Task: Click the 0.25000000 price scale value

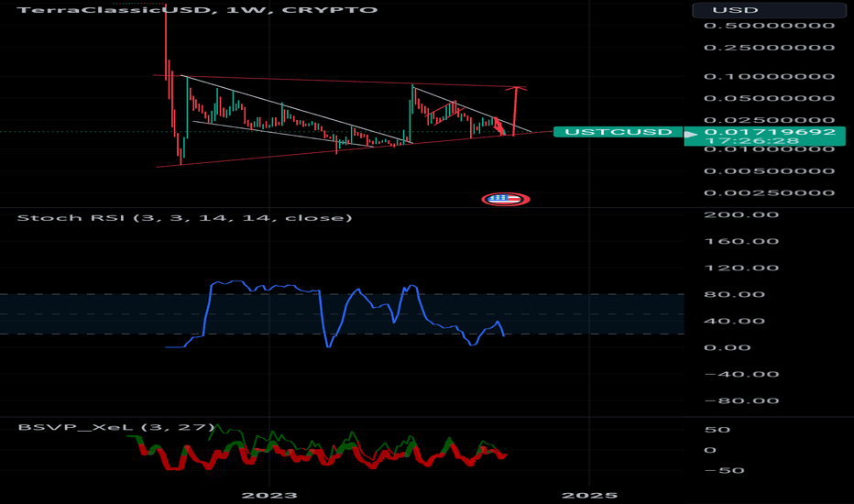Action: [770, 48]
